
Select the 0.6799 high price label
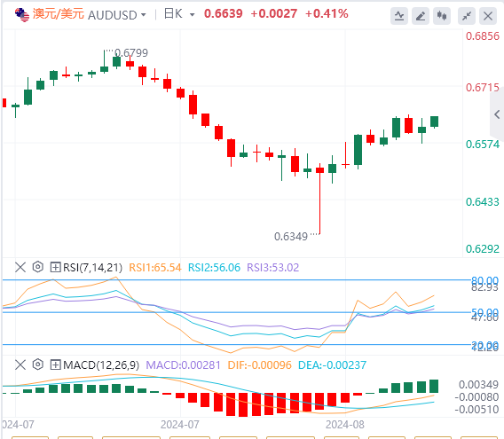(x=131, y=52)
